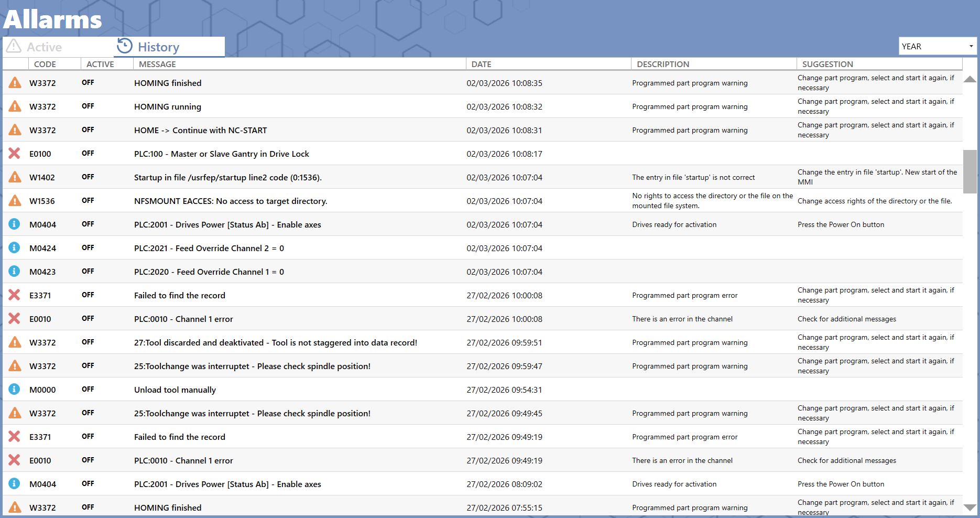
Task: Click the SUGGESTION column header
Action: 879,64
